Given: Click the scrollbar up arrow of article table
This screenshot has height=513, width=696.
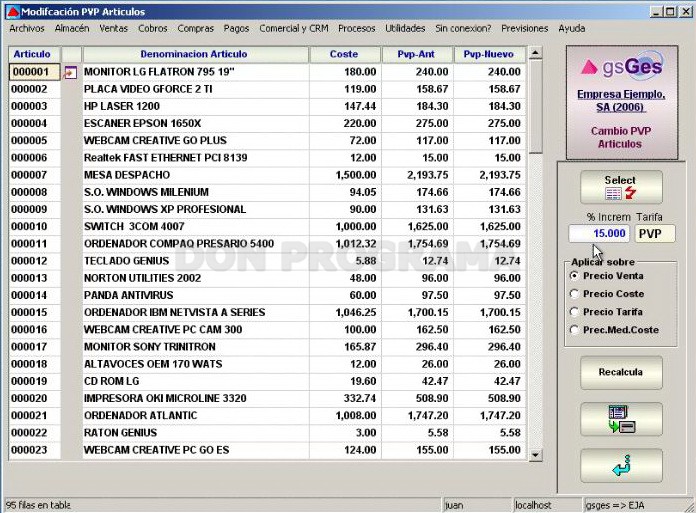Looking at the screenshot, I should (x=535, y=54).
